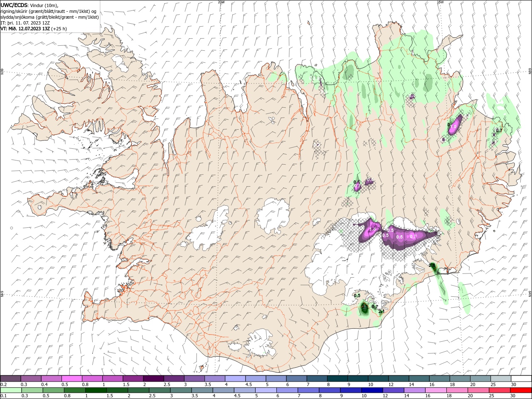The height and width of the screenshot is (399, 532).
Task: Click the 20W longitude label at top
Action: point(221,2)
